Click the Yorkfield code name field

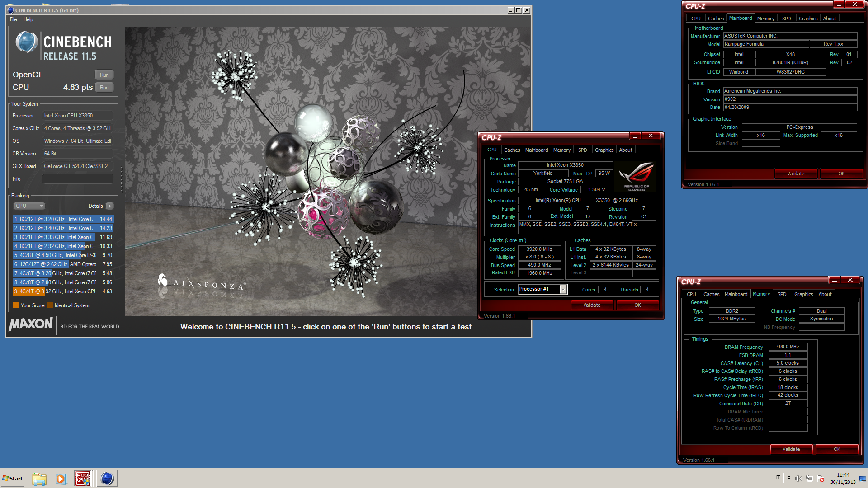click(542, 174)
